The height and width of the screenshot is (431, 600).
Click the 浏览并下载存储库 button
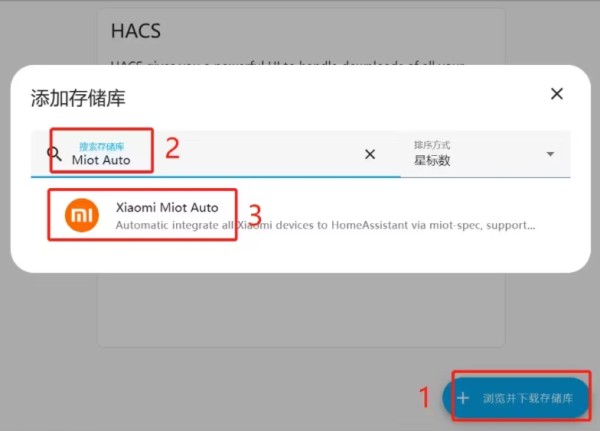[x=515, y=398]
